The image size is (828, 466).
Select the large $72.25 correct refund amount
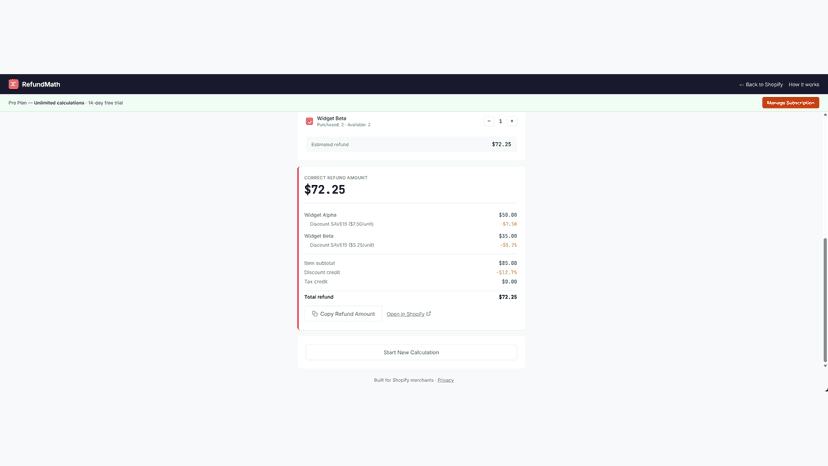(324, 190)
